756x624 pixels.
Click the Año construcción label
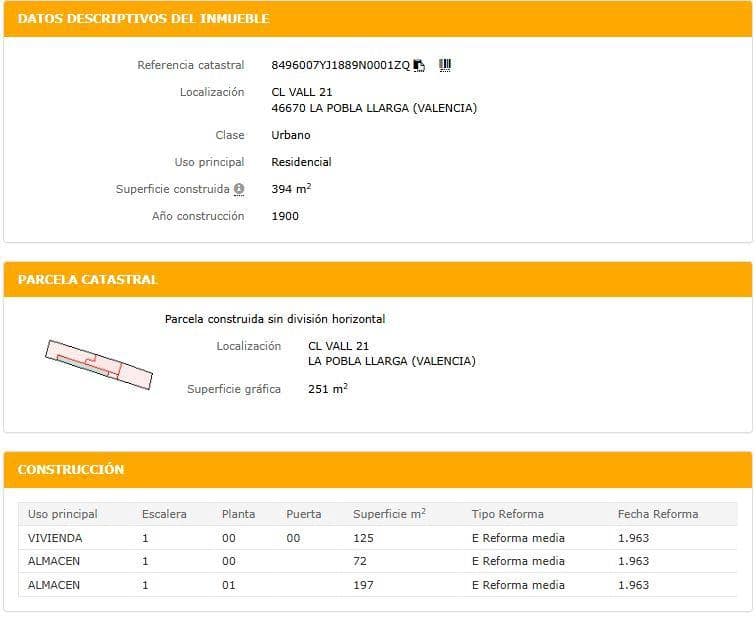(198, 216)
